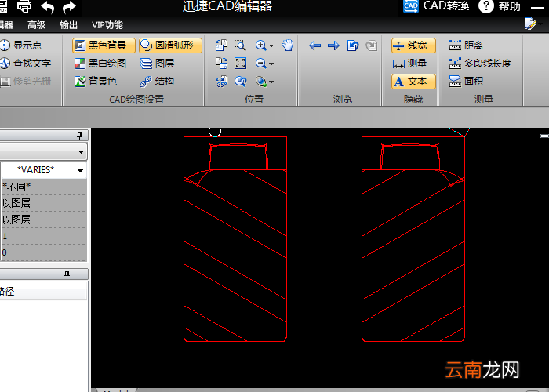
Task: Select the left bed drawing
Action: pos(235,239)
